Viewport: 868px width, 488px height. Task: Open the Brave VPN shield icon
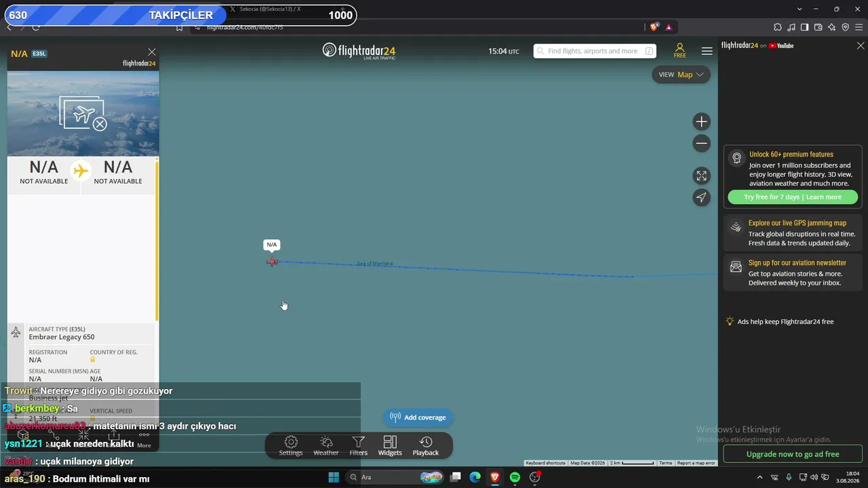point(846,27)
